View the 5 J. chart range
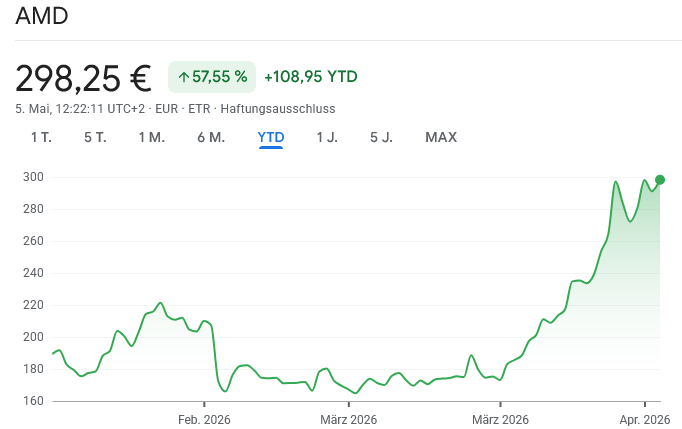 pyautogui.click(x=381, y=137)
